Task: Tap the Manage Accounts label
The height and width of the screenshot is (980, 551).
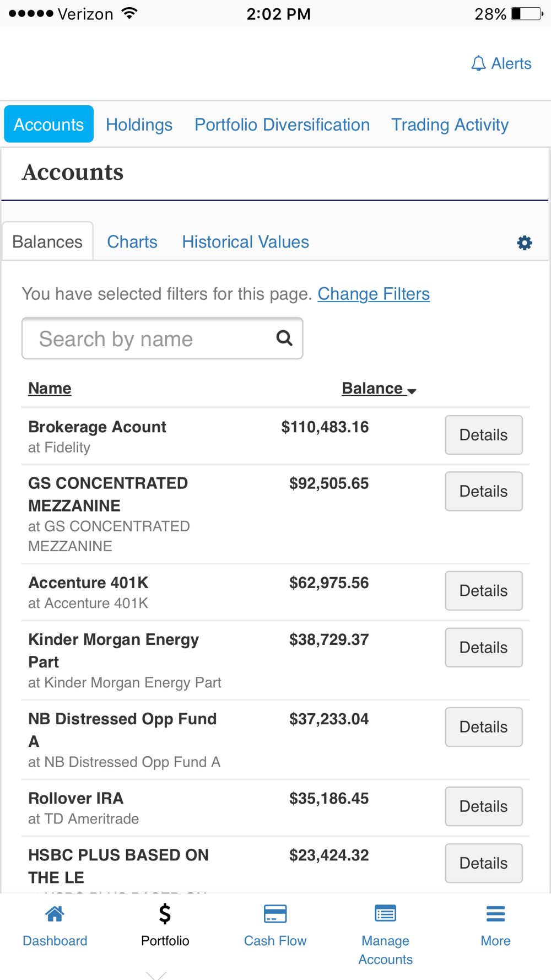Action: tap(385, 950)
